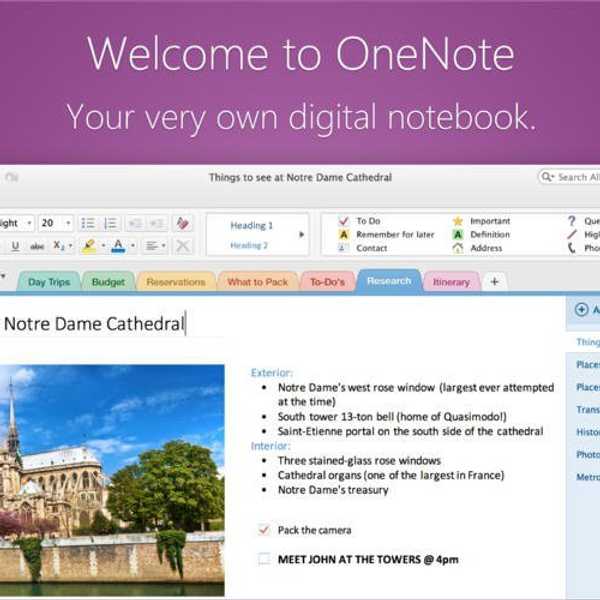Viewport: 600px width, 600px height.
Task: Click the text alignment icon
Action: point(152,246)
